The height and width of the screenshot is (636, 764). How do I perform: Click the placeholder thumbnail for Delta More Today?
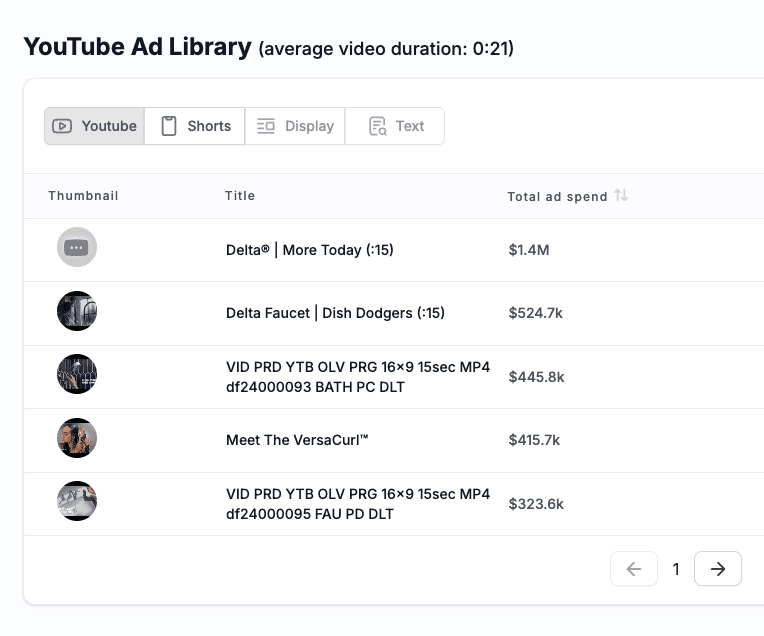(x=77, y=247)
